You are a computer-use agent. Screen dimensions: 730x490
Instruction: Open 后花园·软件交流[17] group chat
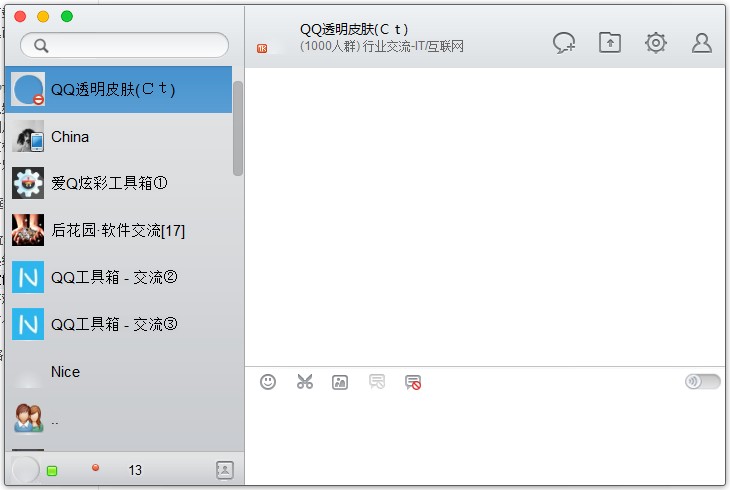tap(118, 230)
